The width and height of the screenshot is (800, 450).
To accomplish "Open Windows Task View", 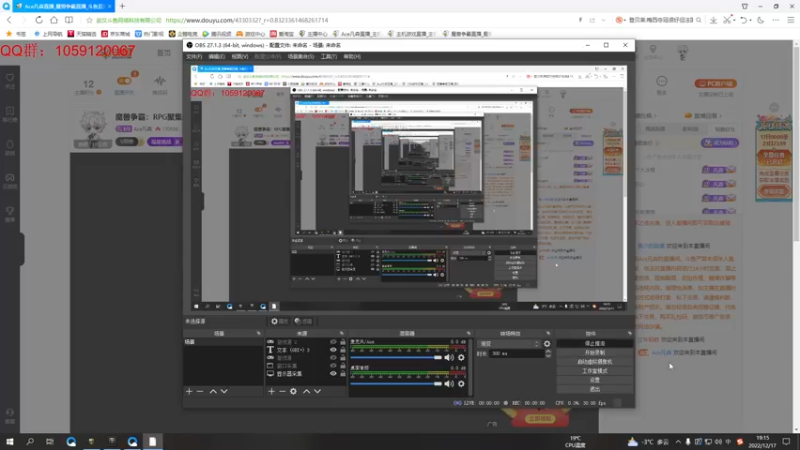I will 49,441.
